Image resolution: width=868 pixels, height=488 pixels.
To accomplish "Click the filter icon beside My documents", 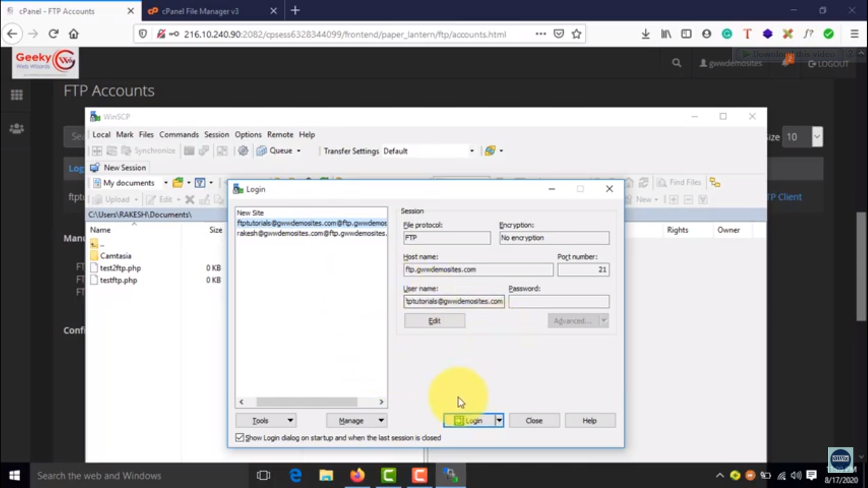I will (x=200, y=183).
